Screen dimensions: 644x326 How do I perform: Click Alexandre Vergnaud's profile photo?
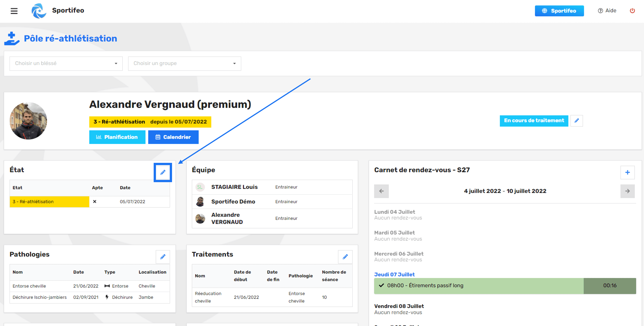pos(28,121)
